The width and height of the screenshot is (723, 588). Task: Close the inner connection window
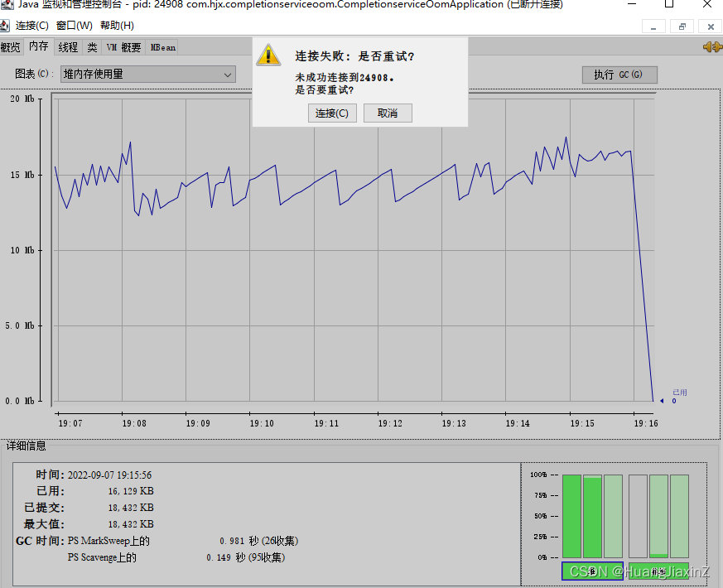click(711, 27)
